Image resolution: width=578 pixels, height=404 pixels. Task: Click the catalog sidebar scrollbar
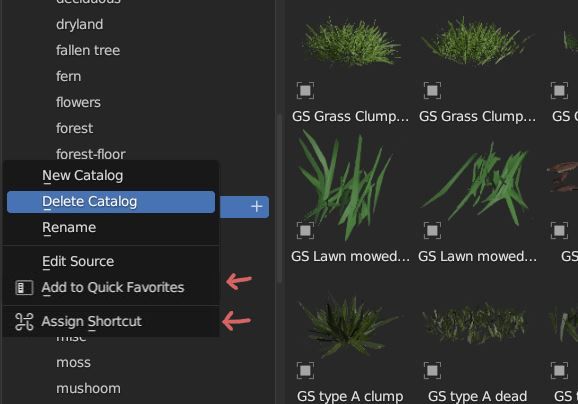[280, 198]
